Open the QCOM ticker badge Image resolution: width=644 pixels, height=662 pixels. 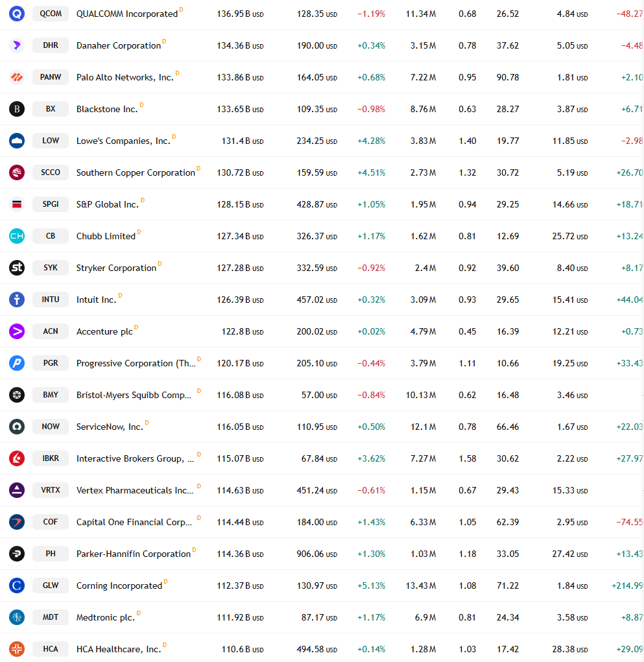click(51, 14)
